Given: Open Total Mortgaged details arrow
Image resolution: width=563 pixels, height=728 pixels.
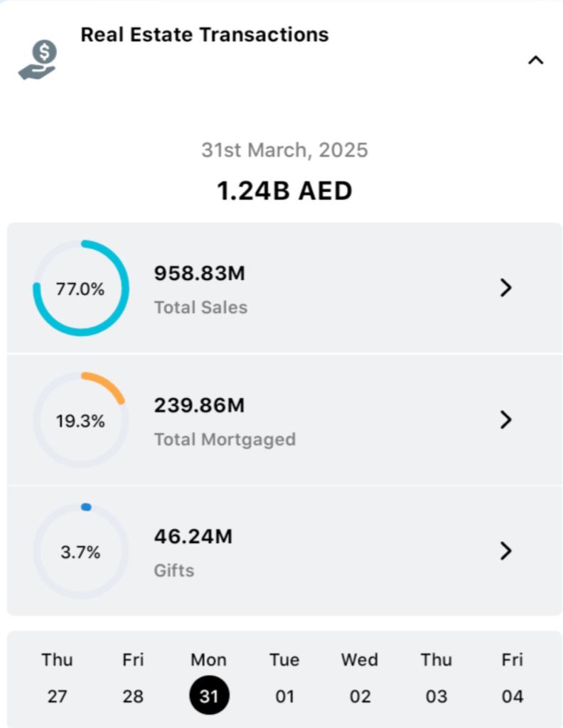Looking at the screenshot, I should 505,419.
